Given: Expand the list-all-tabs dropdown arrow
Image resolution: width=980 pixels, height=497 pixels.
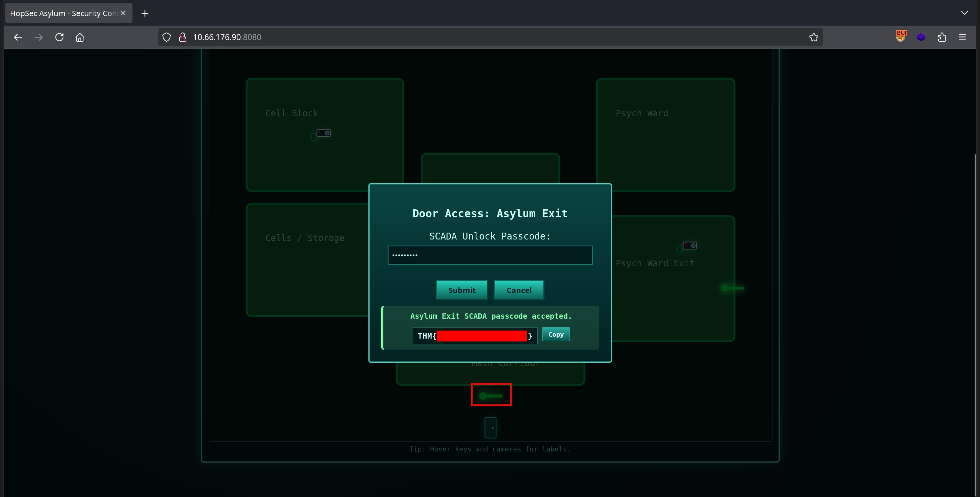Looking at the screenshot, I should [964, 13].
